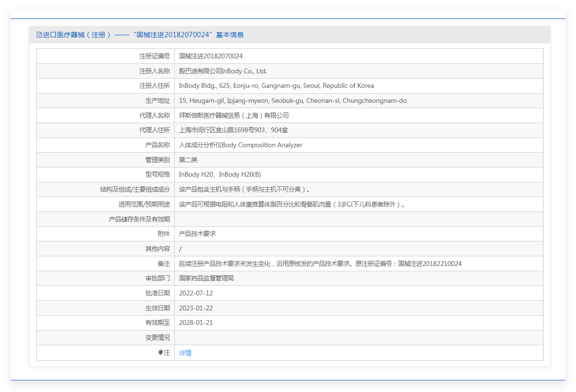Click the 备注 label
Screen dimensions: 576x392
164,264
